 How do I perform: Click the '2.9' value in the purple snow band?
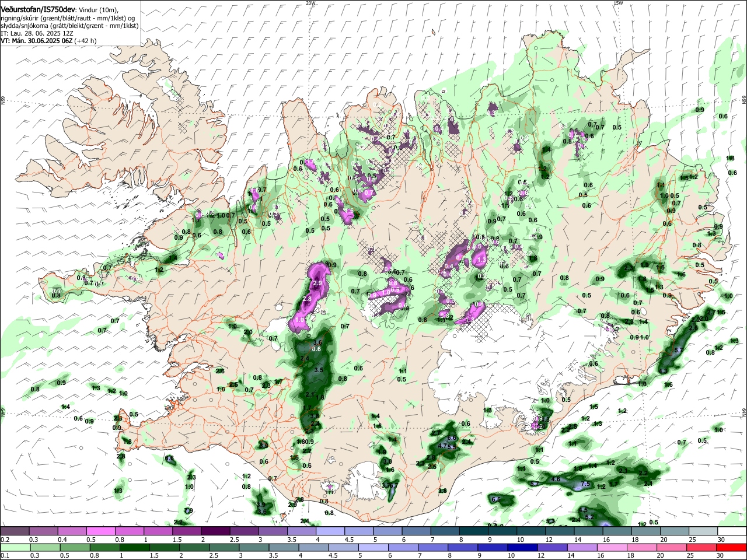click(x=318, y=283)
